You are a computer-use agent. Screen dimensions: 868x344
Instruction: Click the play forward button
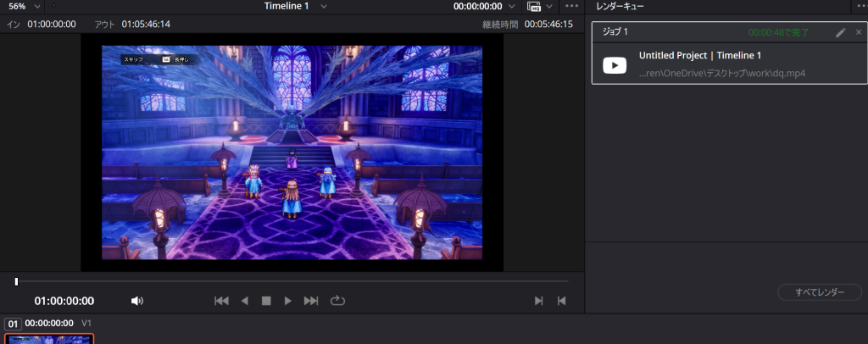(x=287, y=301)
